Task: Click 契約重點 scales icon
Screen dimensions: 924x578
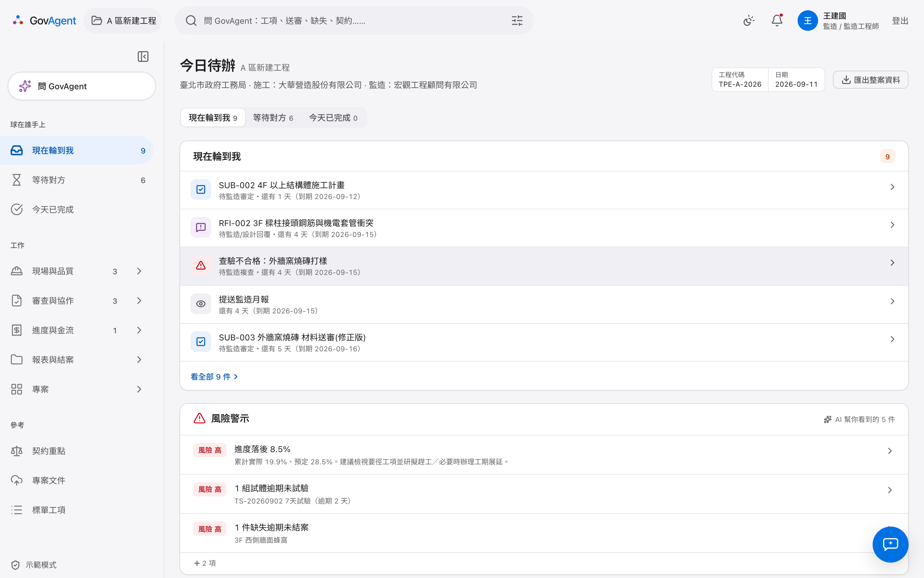Action: (x=17, y=451)
